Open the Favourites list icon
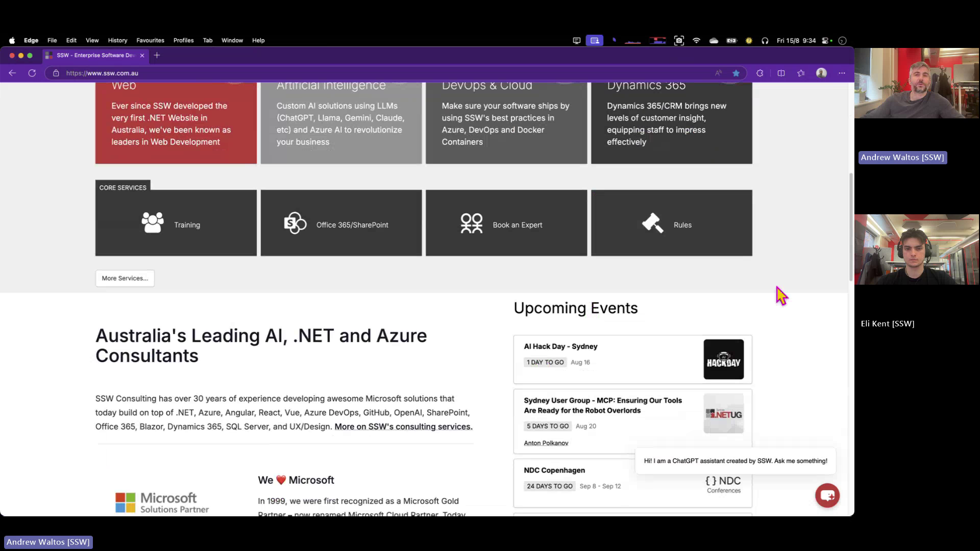Viewport: 980px width, 551px height. tap(801, 73)
